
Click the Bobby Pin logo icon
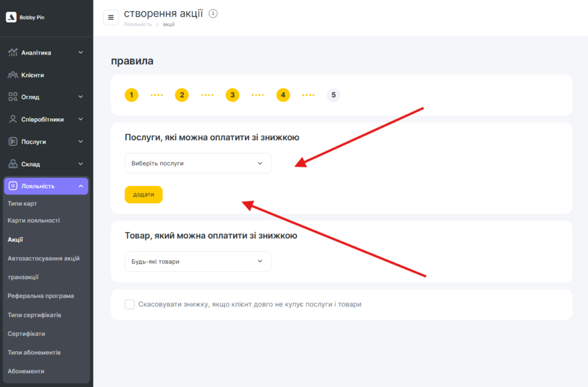coord(11,17)
